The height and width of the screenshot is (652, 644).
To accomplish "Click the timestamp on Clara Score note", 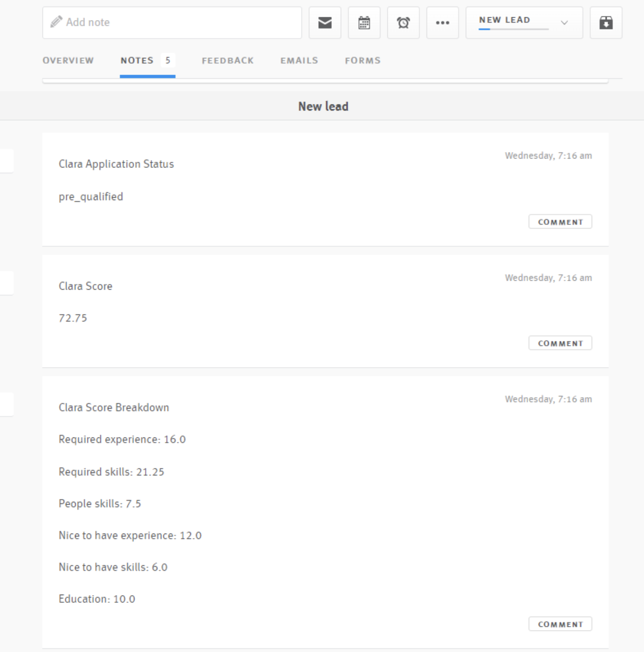I will pyautogui.click(x=548, y=278).
